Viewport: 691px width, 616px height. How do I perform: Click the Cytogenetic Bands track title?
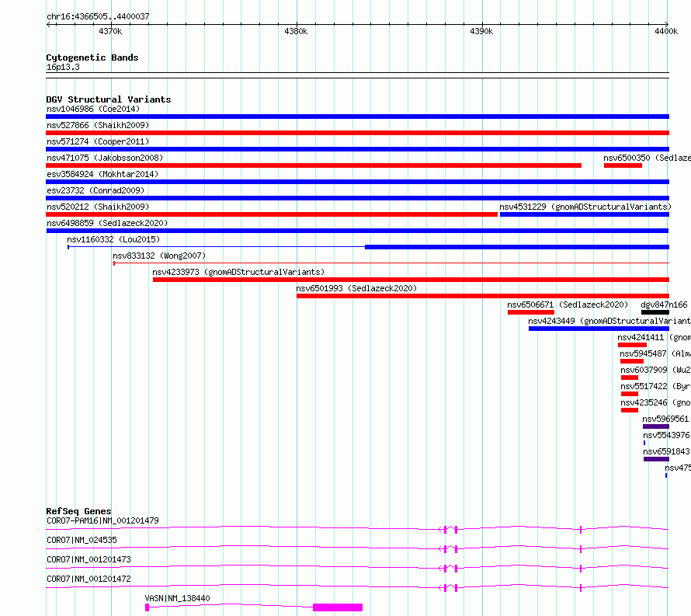(x=92, y=57)
